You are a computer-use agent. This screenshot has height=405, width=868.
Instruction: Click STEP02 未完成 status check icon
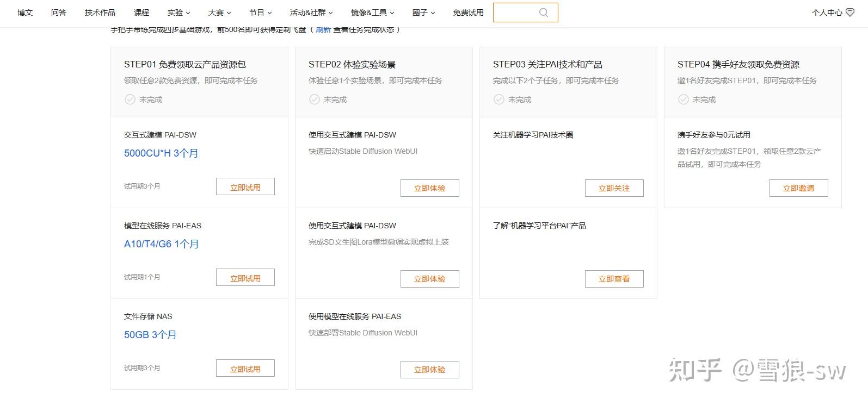[x=315, y=99]
